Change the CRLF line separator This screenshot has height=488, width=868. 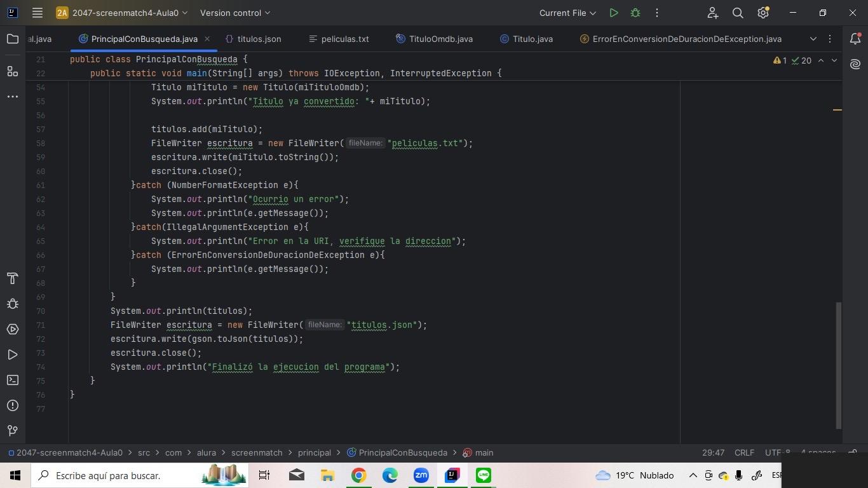tap(744, 452)
